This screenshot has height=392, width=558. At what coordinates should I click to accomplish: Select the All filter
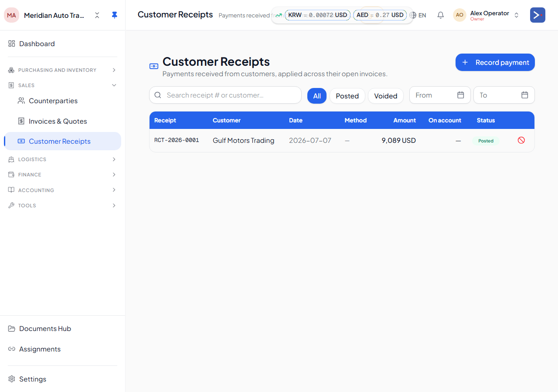click(317, 96)
